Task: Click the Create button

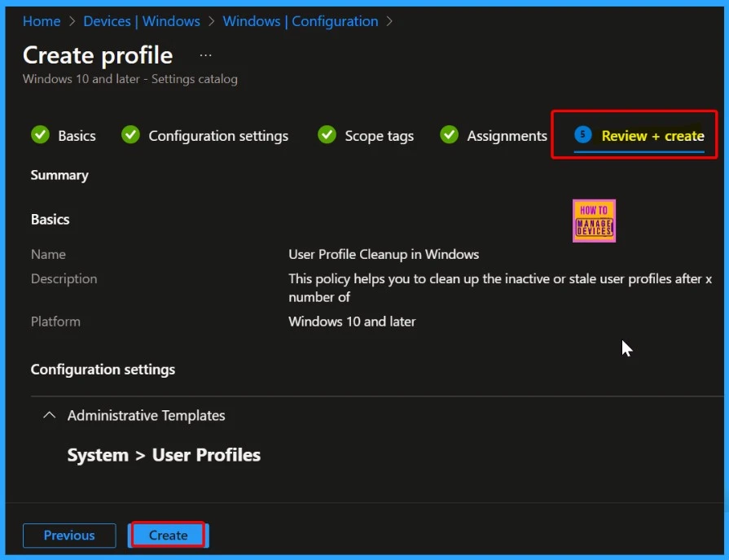Action: click(x=169, y=536)
